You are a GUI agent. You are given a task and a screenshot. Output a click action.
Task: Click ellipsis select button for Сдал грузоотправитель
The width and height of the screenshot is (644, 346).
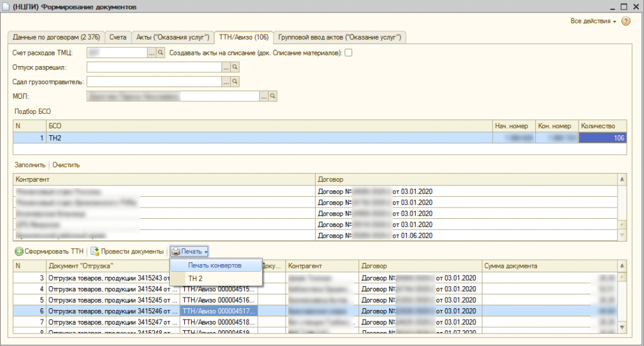click(x=226, y=81)
